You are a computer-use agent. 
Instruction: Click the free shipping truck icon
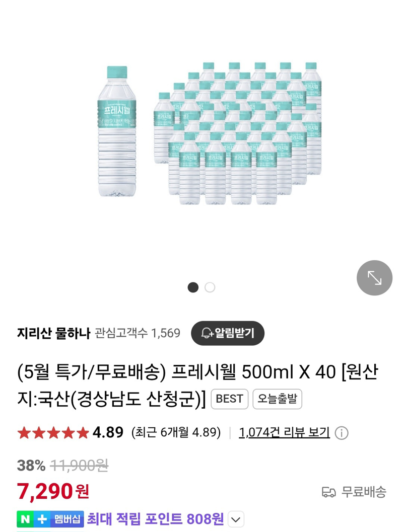coord(328,492)
